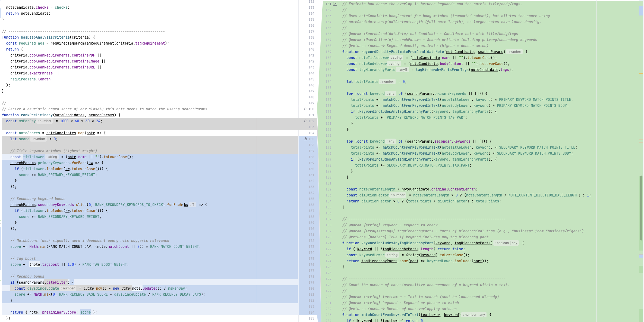
Task: Toggle include-change checkbox at line 151
Action: tap(335, 4)
